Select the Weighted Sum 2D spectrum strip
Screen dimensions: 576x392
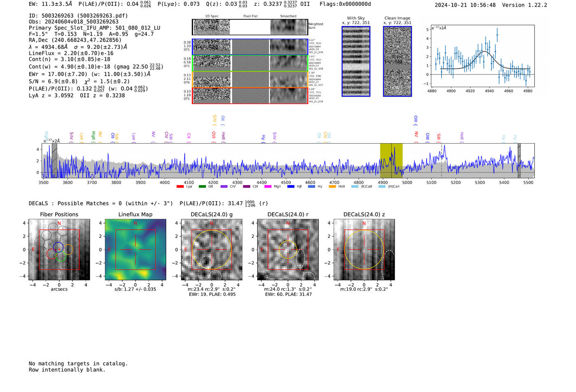(x=250, y=27)
